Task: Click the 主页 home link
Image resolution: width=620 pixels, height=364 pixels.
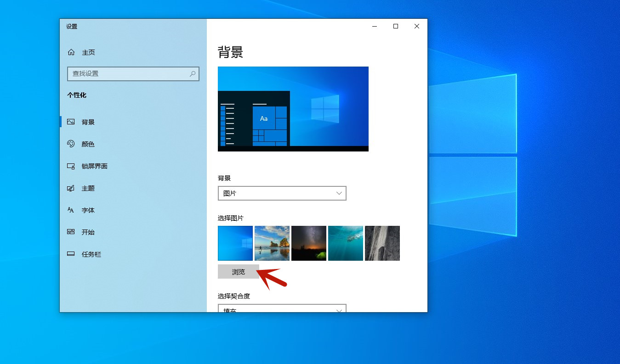Action: [88, 52]
